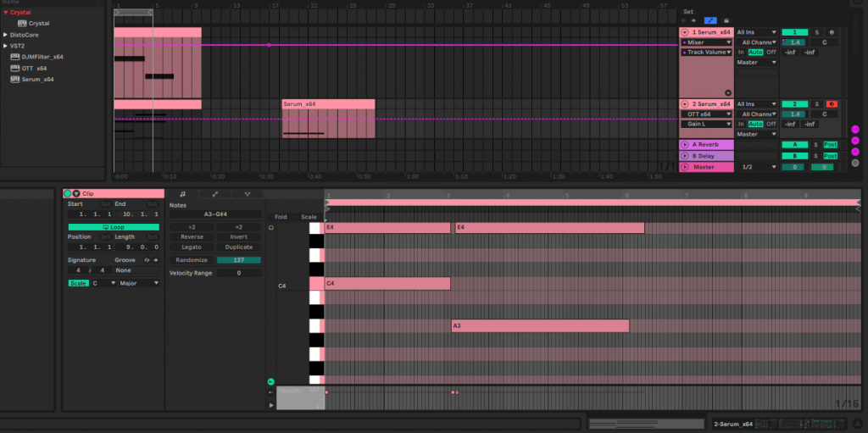Click the Randomize velocity amount field showing 127
The width and height of the screenshot is (868, 433).
(x=239, y=260)
